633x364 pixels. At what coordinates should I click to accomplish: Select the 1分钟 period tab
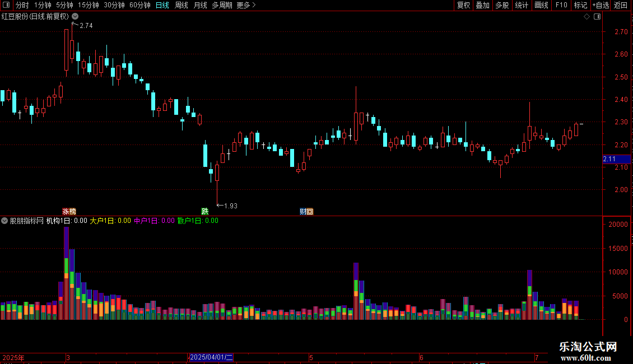click(43, 5)
